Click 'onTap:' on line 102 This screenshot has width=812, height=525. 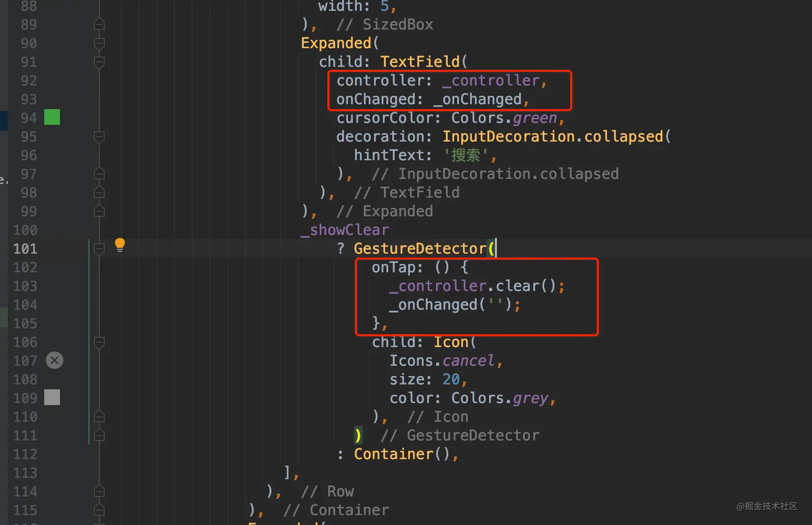[397, 267]
